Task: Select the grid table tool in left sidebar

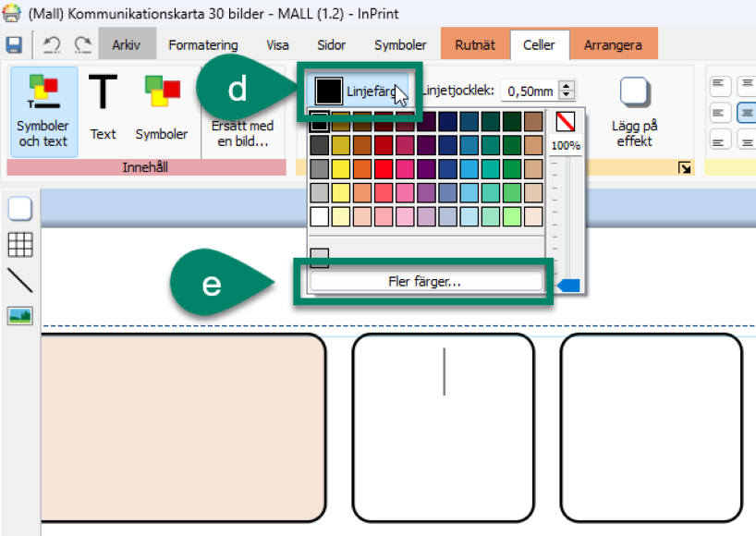Action: point(19,244)
